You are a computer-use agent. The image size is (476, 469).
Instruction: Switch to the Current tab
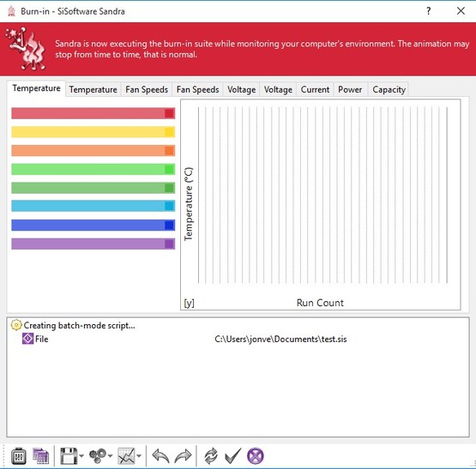click(x=315, y=89)
